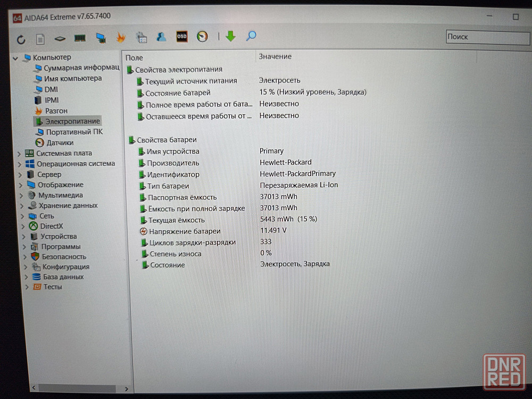Expand the Системная плата node
Screen dimensions: 532x399
coord(19,154)
